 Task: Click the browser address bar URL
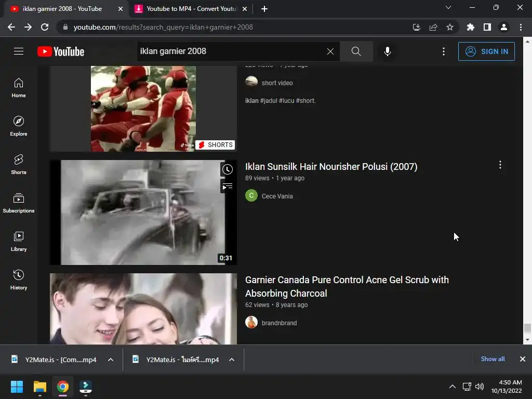click(163, 27)
